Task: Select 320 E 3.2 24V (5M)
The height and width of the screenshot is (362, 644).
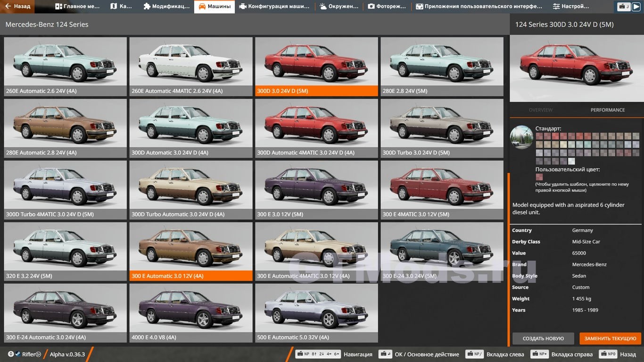Action: tap(66, 252)
